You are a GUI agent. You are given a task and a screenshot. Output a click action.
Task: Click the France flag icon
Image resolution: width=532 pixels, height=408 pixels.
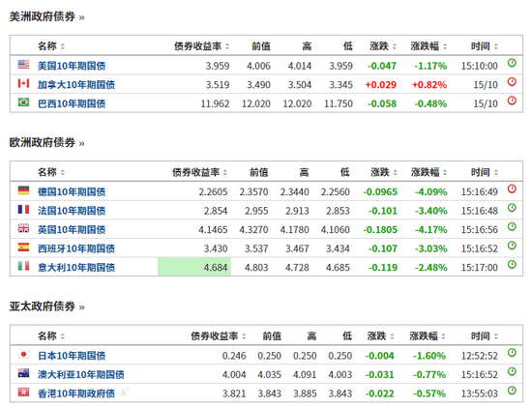tap(23, 209)
